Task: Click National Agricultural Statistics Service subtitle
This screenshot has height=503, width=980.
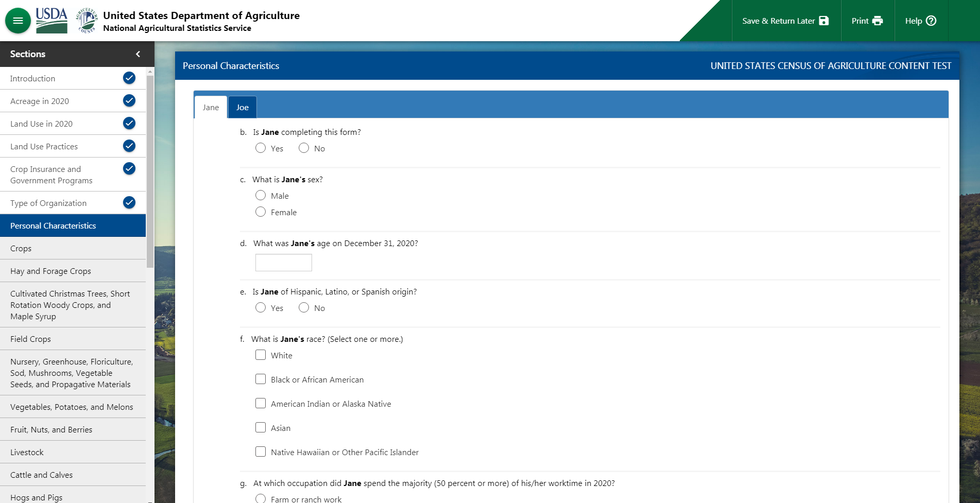Action: coord(177,28)
